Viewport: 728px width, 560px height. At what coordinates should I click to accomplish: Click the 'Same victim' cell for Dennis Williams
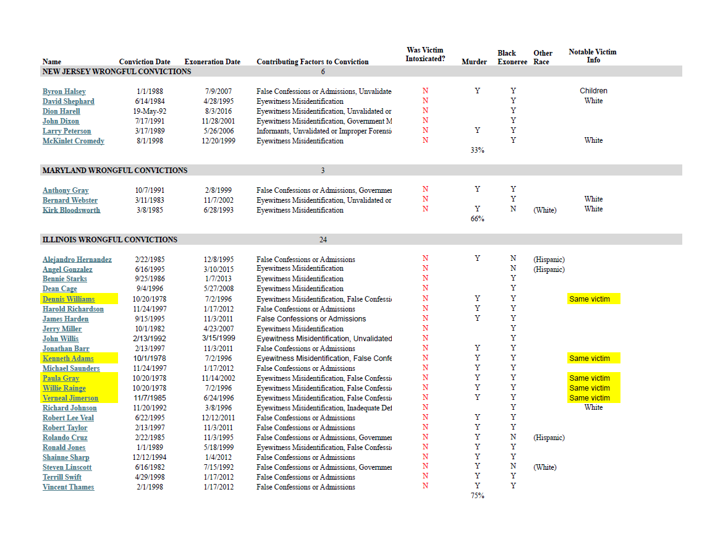593,299
